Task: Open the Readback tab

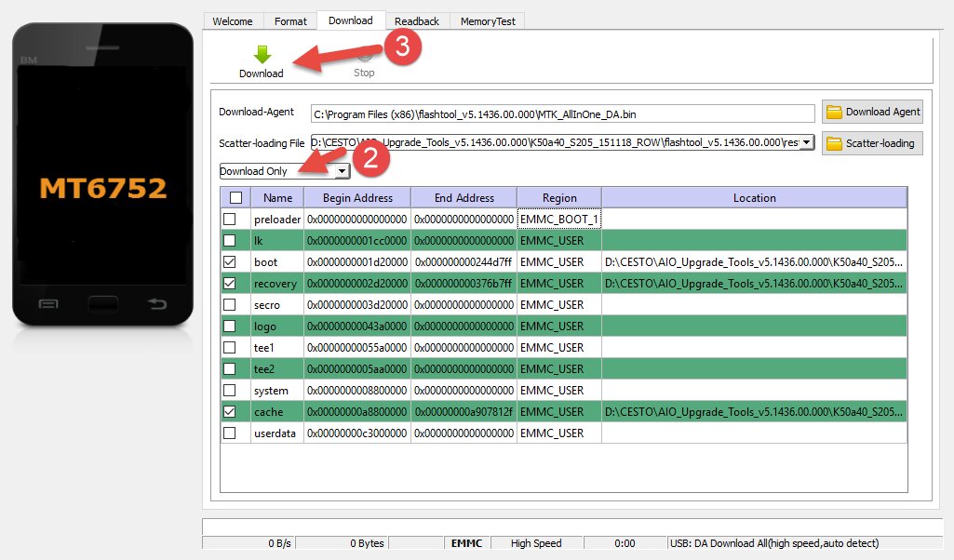Action: click(416, 21)
